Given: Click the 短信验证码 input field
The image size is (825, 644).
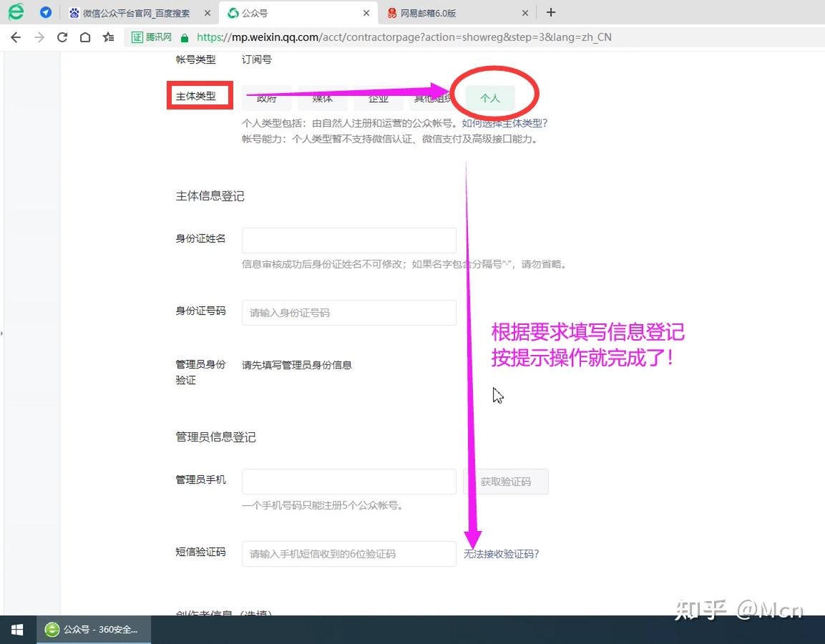Looking at the screenshot, I should point(348,554).
